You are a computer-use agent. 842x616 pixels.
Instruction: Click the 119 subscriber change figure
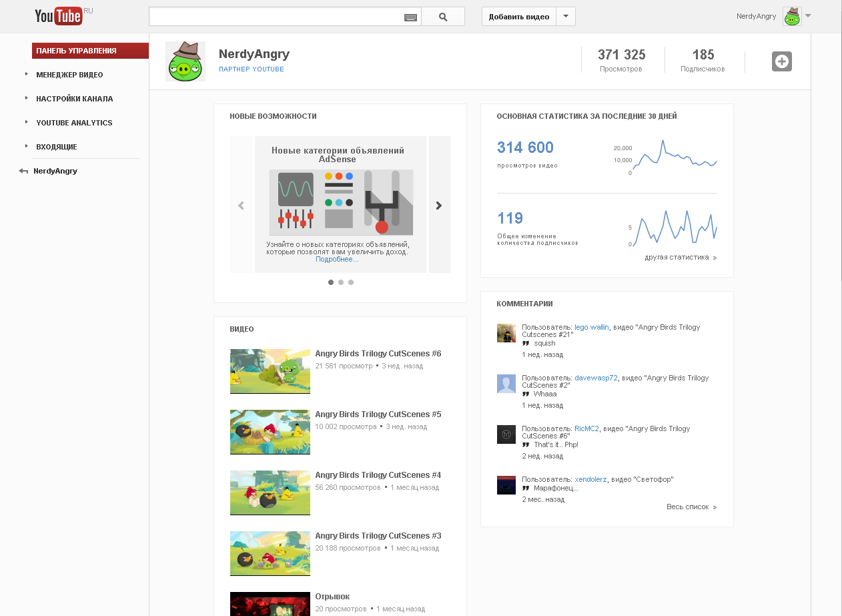[510, 218]
